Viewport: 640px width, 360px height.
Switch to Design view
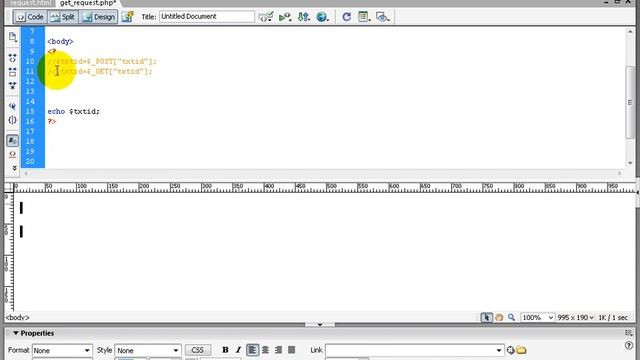[x=98, y=17]
